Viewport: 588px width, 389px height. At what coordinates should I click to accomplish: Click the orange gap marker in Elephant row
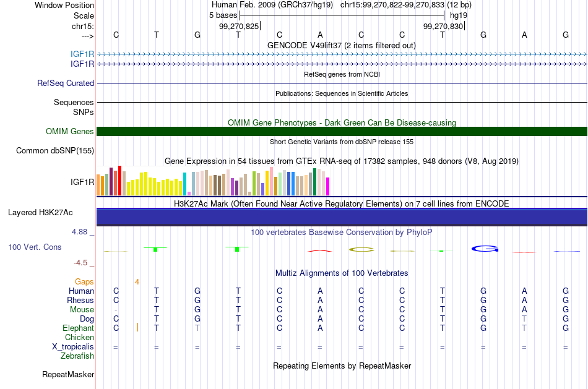click(x=137, y=328)
